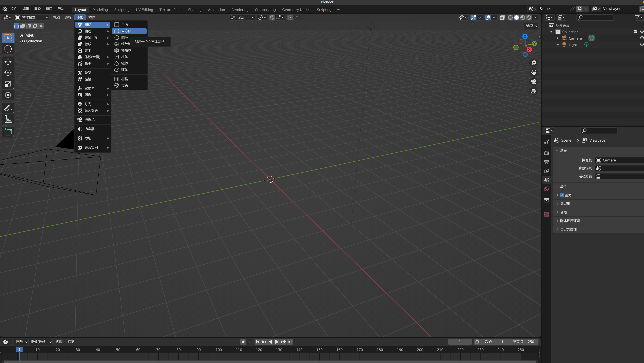Expand the 刚体世界环境 panel
644x363 pixels.
[x=598, y=221]
